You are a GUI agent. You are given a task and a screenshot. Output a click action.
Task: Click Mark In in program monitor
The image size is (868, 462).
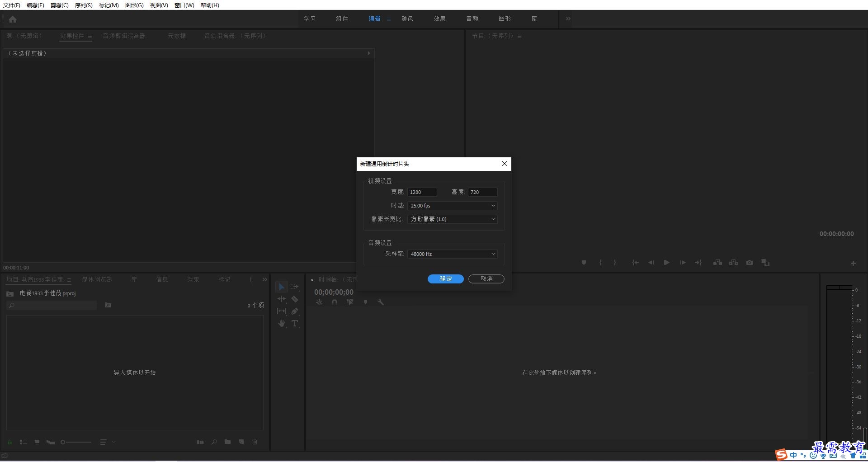coord(600,263)
